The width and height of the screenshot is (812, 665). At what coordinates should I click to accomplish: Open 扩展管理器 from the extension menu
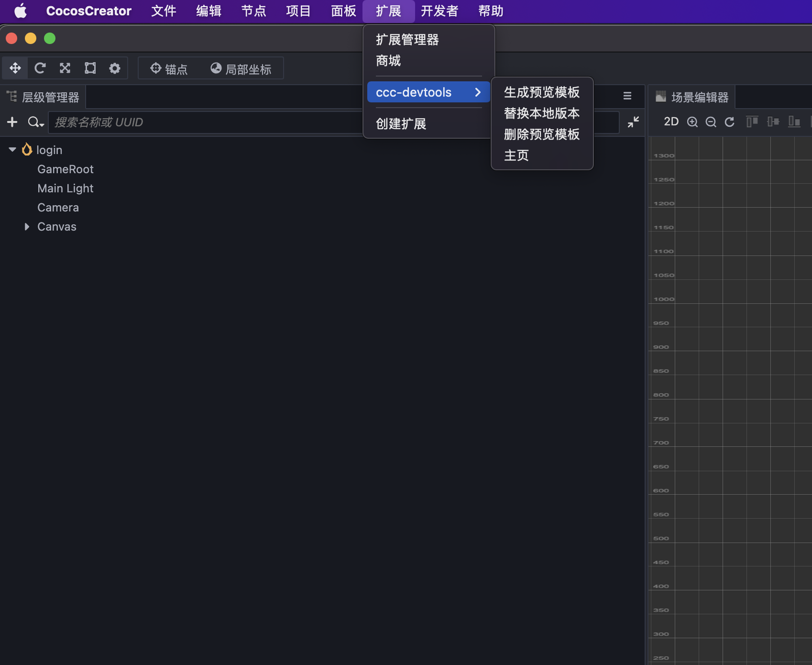pyautogui.click(x=407, y=40)
